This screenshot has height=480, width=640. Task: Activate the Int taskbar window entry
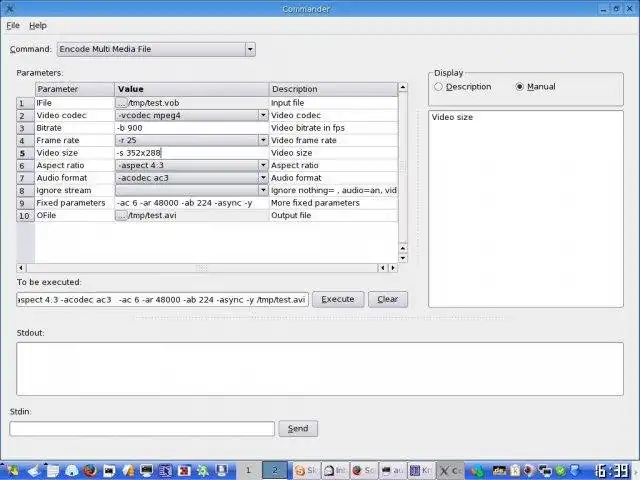tap(336, 471)
